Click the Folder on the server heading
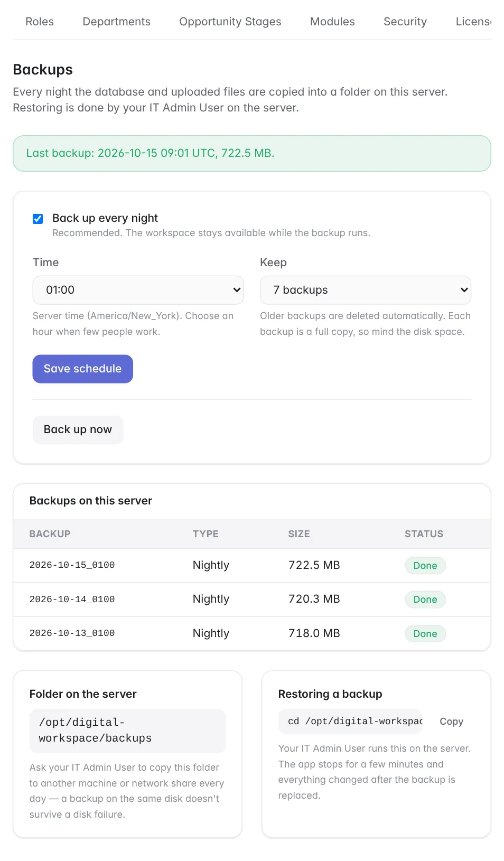Viewport: 504px width, 861px height. point(83,694)
